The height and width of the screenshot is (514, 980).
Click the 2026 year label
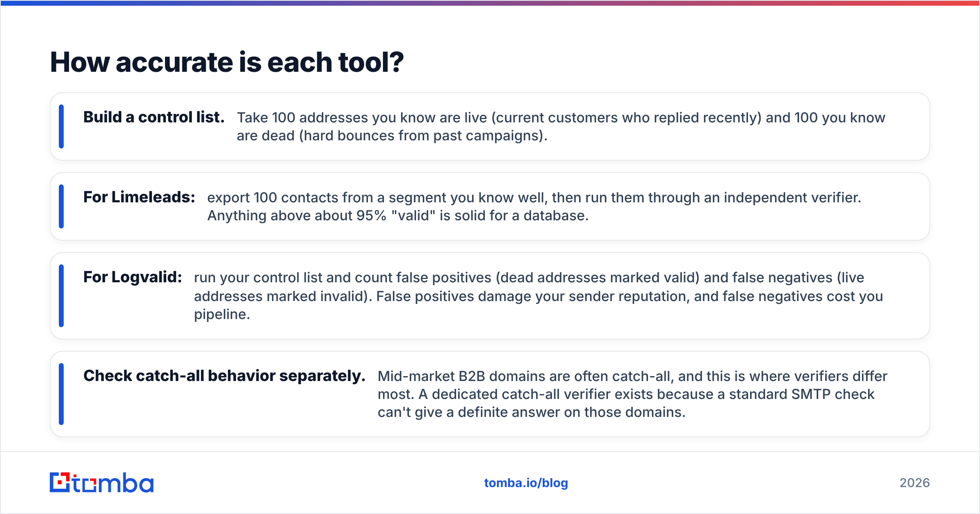click(x=915, y=483)
